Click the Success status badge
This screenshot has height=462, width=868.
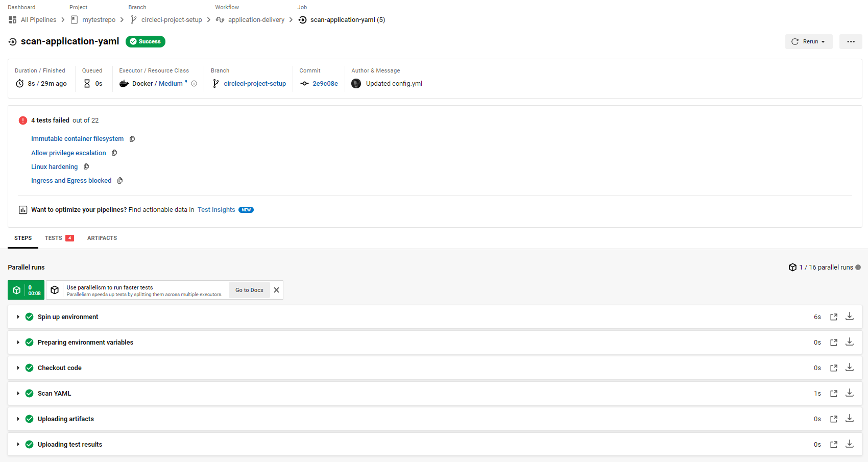click(x=146, y=42)
